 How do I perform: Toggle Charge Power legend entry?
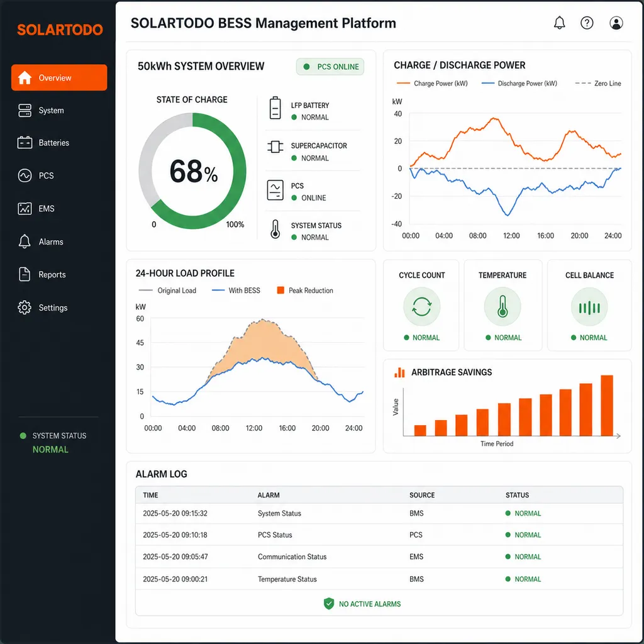[432, 84]
